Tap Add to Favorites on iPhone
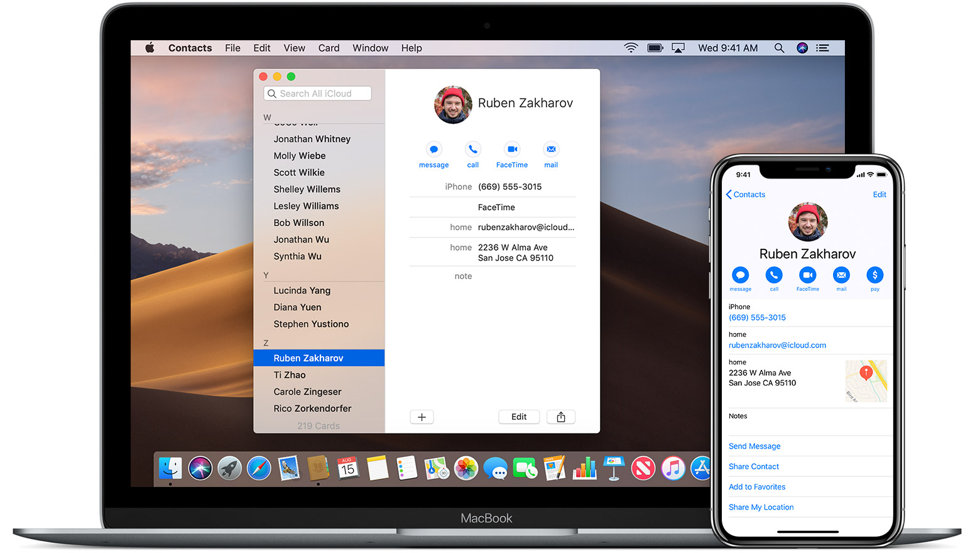The height and width of the screenshot is (553, 980). coord(757,487)
